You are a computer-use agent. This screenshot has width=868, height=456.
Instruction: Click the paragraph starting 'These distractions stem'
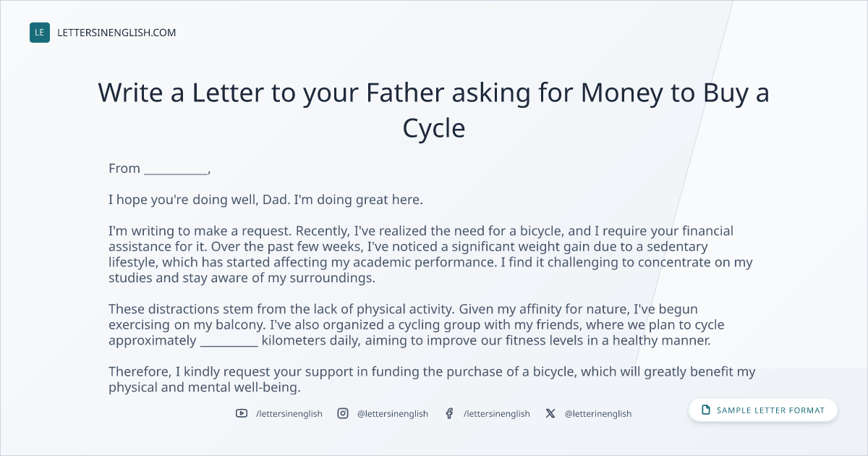[417, 325]
